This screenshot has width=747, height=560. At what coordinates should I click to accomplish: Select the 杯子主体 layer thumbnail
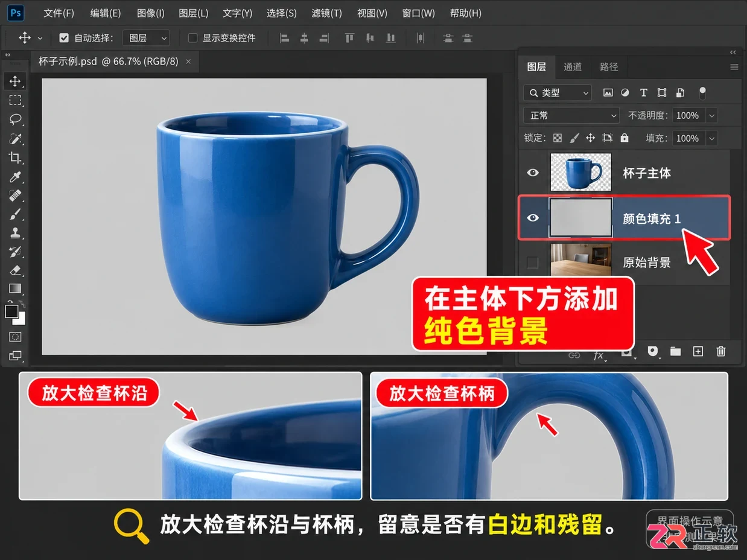pyautogui.click(x=580, y=173)
